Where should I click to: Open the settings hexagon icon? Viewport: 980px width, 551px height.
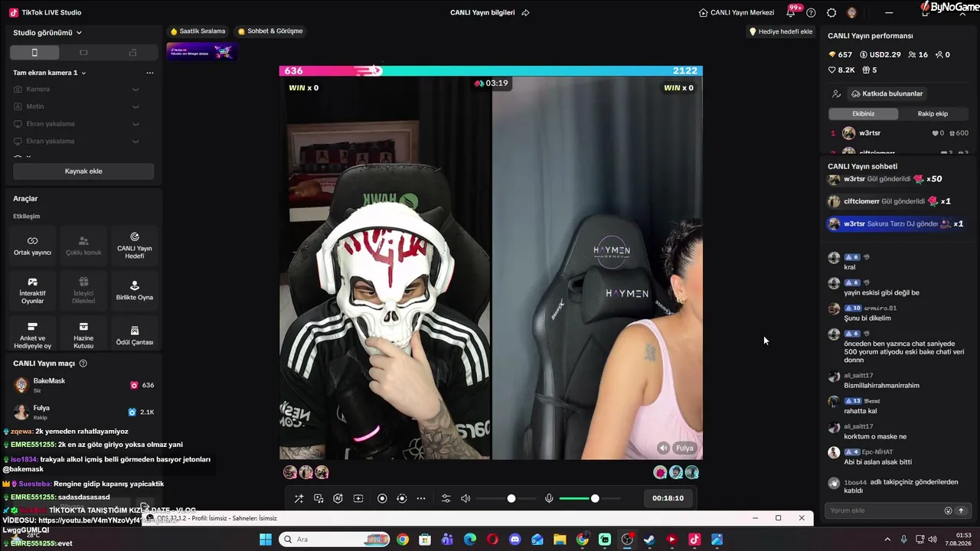pyautogui.click(x=831, y=13)
